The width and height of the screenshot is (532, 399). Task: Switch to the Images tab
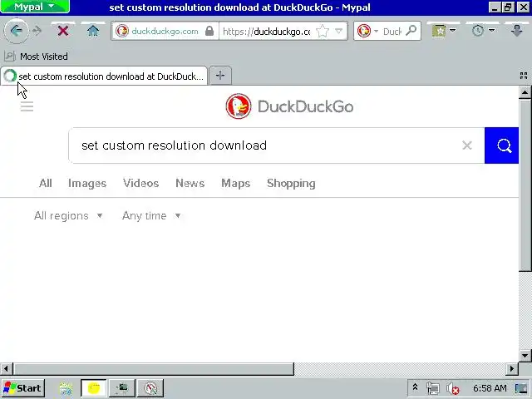(x=87, y=183)
